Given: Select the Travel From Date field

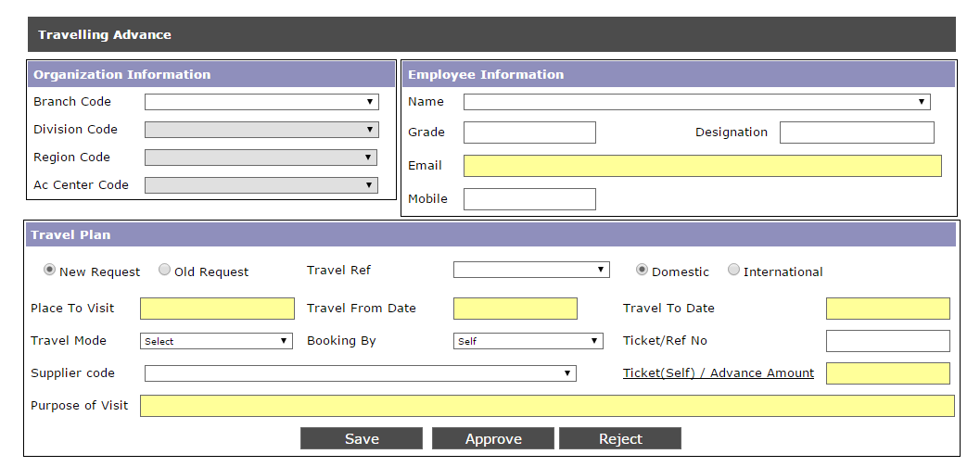Looking at the screenshot, I should click(x=515, y=309).
